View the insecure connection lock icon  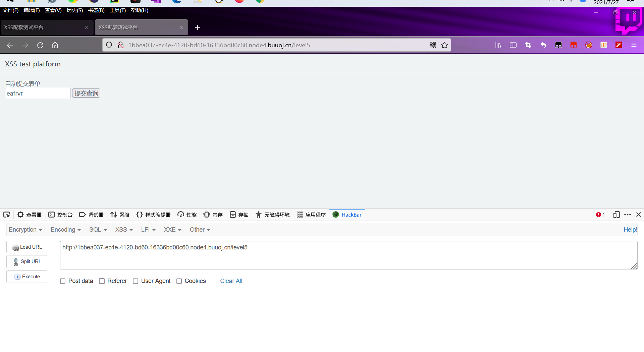click(x=121, y=45)
